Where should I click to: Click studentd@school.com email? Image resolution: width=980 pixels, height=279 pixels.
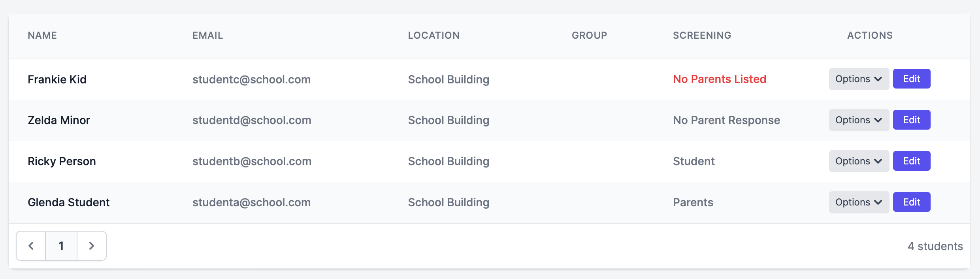click(252, 120)
